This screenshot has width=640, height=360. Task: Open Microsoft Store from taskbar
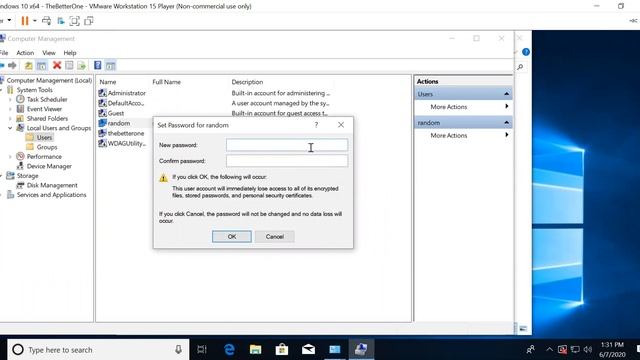point(282,349)
